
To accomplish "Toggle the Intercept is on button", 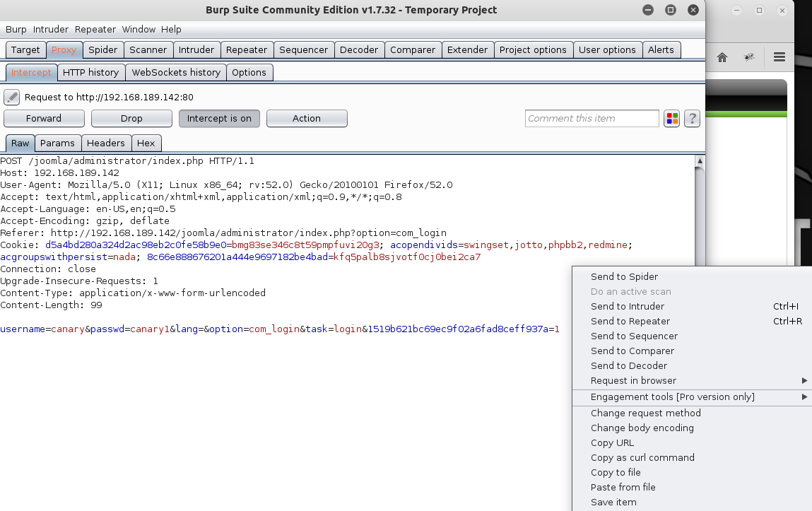I will tap(219, 119).
